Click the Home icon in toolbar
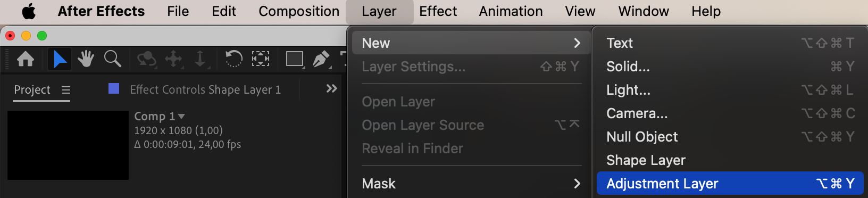The width and height of the screenshot is (868, 198). coord(26,59)
